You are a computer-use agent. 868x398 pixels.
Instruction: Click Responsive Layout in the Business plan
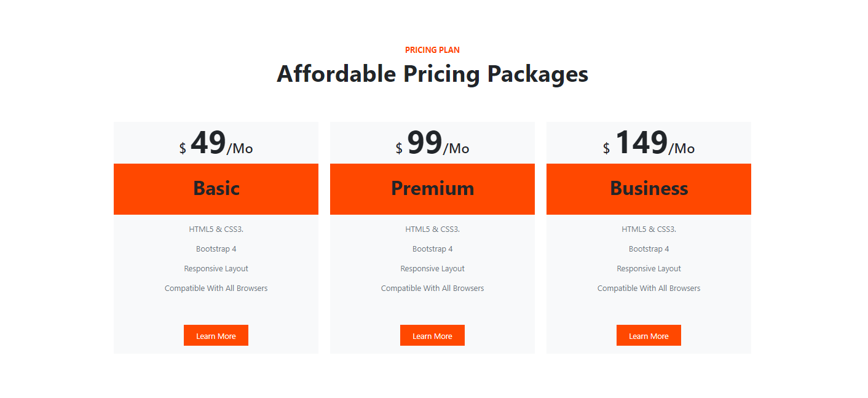[x=649, y=269]
